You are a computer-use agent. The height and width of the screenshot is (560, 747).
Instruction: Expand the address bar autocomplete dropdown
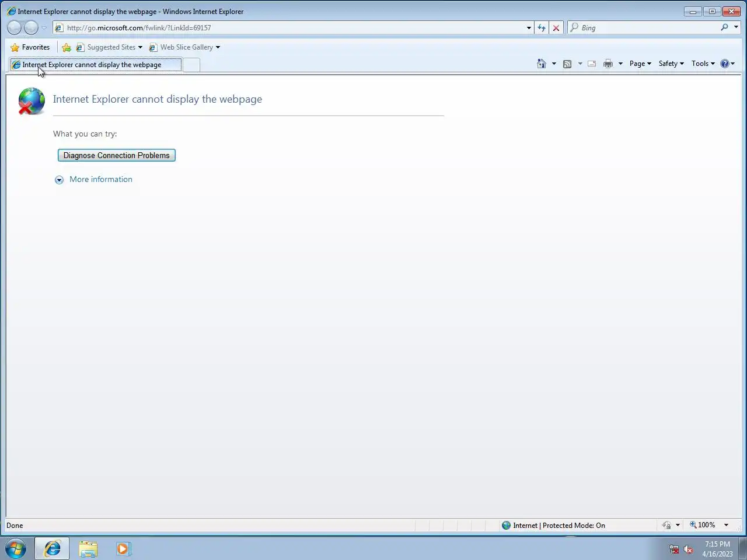pos(529,27)
